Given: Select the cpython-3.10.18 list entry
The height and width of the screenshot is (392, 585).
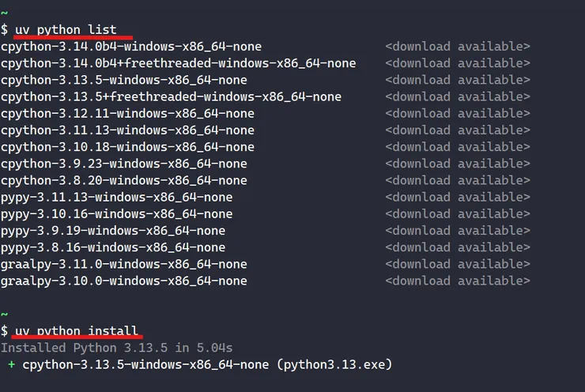Looking at the screenshot, I should click(x=127, y=147).
